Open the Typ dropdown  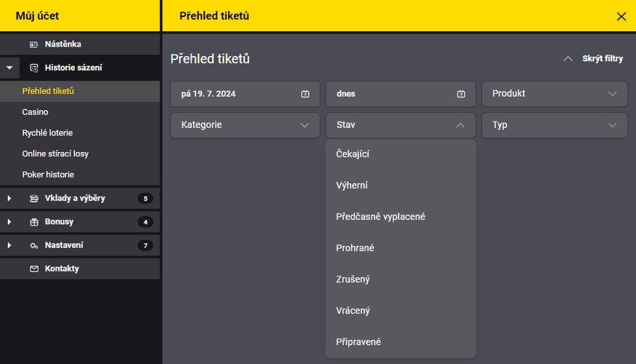pyautogui.click(x=555, y=125)
